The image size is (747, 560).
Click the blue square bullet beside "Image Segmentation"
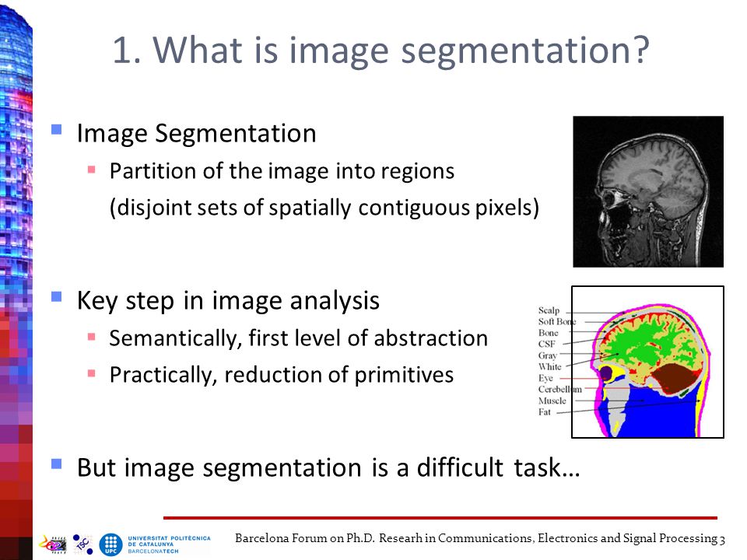[57, 130]
